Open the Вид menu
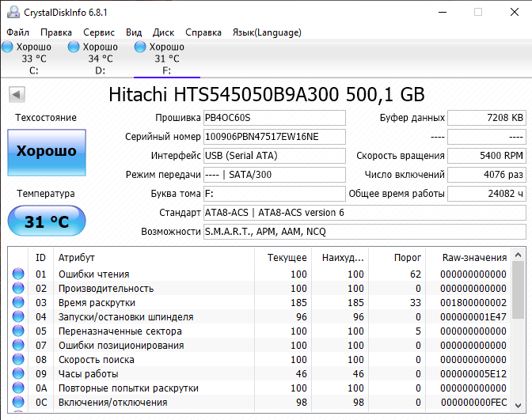The height and width of the screenshot is (420, 532). (134, 32)
